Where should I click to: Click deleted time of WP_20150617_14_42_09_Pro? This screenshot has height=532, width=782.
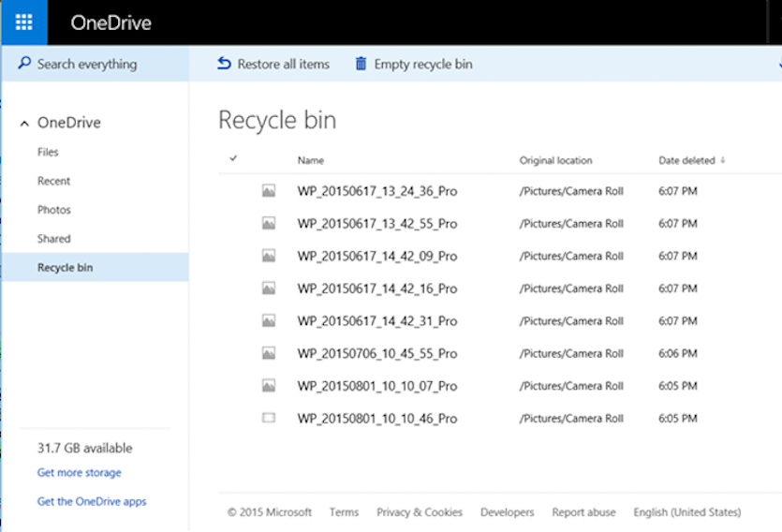(678, 257)
